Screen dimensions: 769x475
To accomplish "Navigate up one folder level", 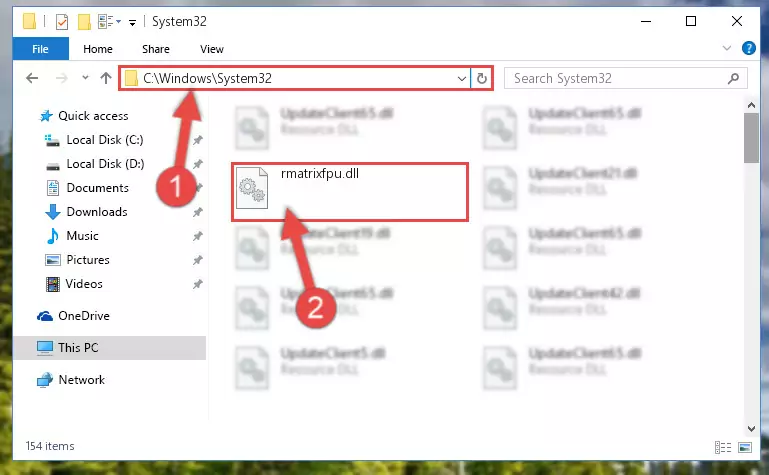I will pos(105,78).
